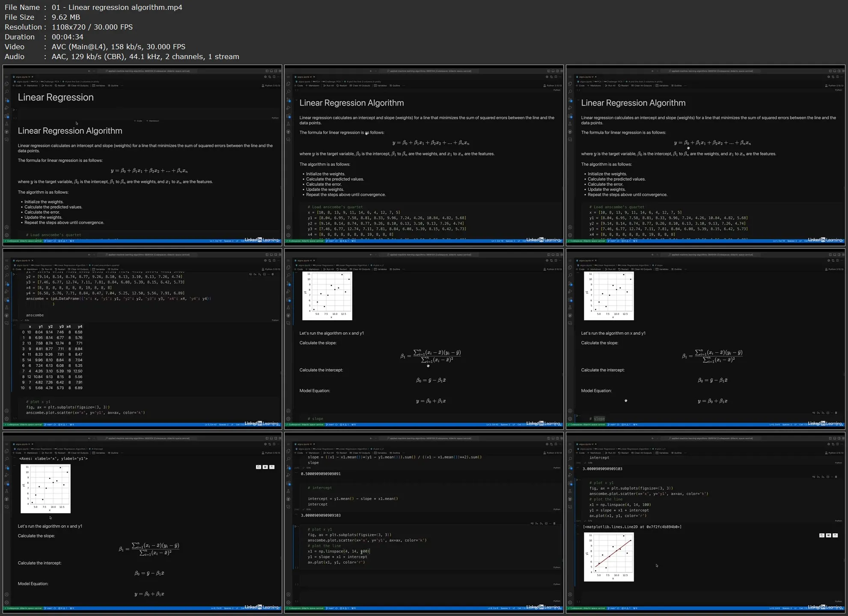Open Testing flask in the red regression line frame

pos(570,491)
